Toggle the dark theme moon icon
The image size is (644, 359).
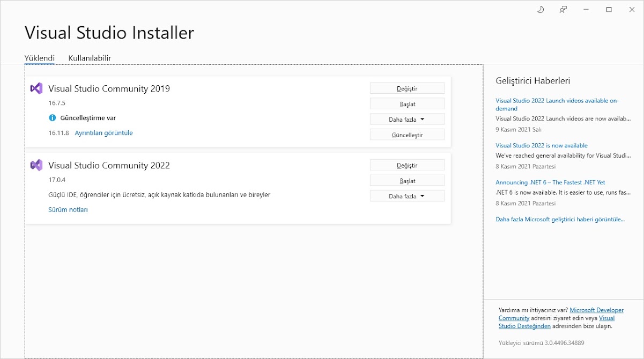541,9
